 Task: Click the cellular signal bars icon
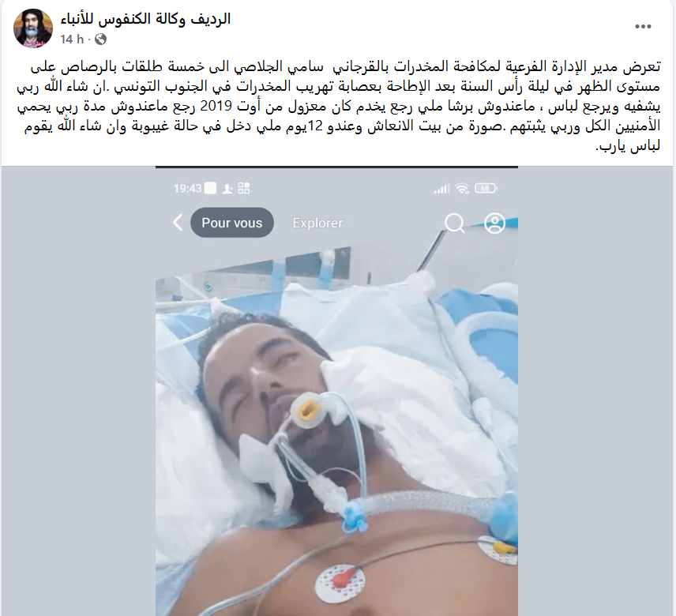(x=441, y=189)
